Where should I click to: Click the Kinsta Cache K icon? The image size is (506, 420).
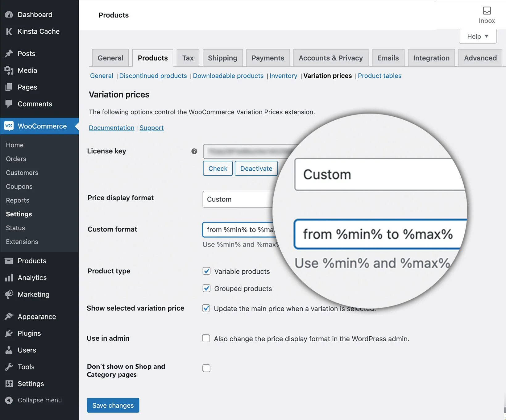point(9,31)
